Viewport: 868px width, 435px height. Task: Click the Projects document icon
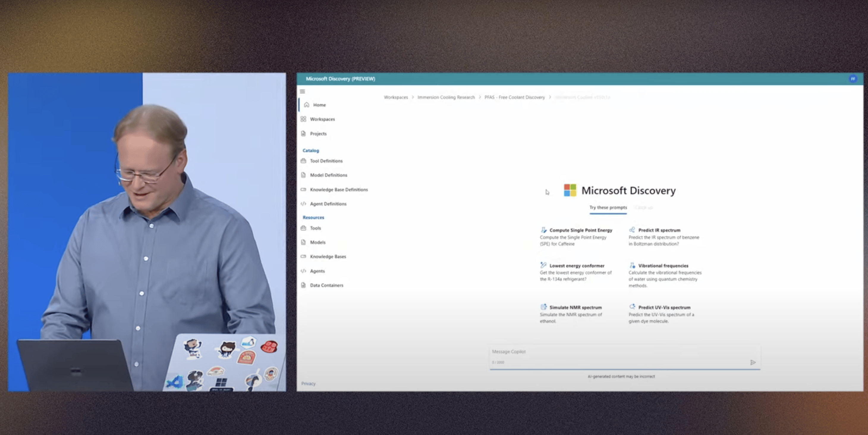(x=303, y=134)
